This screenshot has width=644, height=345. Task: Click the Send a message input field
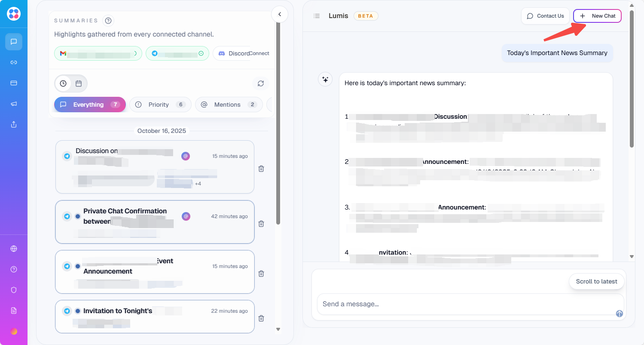464,304
